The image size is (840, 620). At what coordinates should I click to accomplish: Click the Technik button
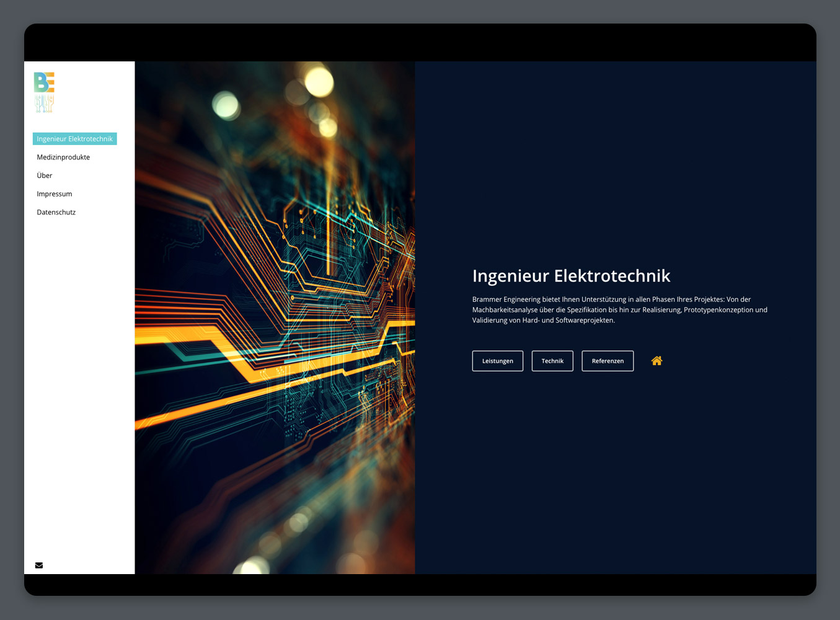pos(552,361)
